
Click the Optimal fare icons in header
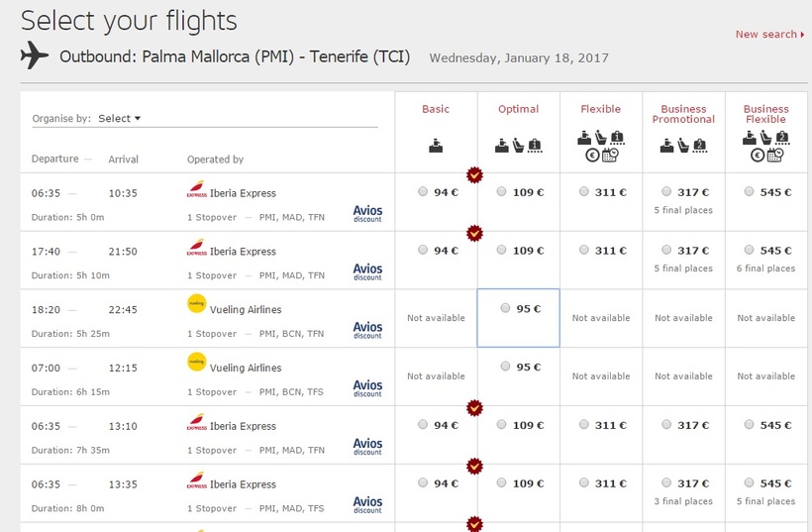coord(518,146)
